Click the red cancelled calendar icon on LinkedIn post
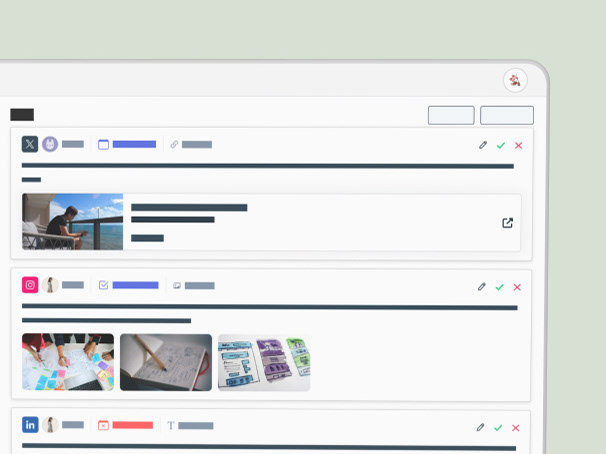Viewport: 606px width, 454px height. 103,425
